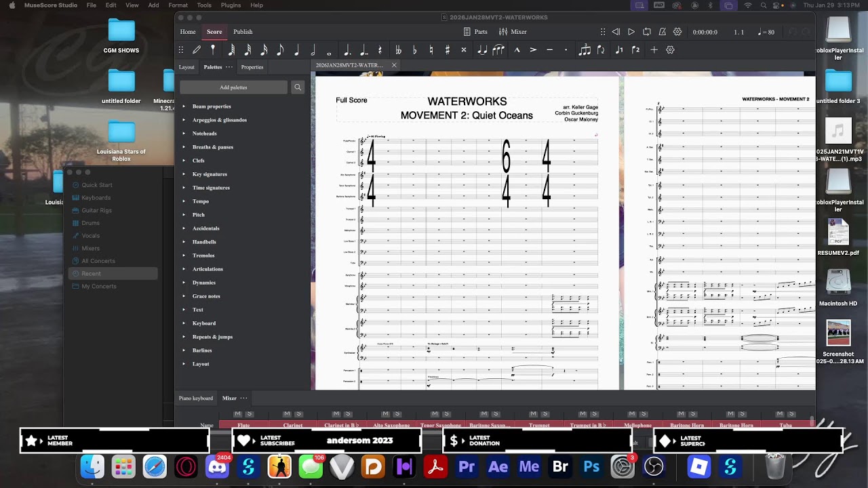The image size is (868, 488).
Task: Select the 32nd note duration
Action: [x=248, y=49]
